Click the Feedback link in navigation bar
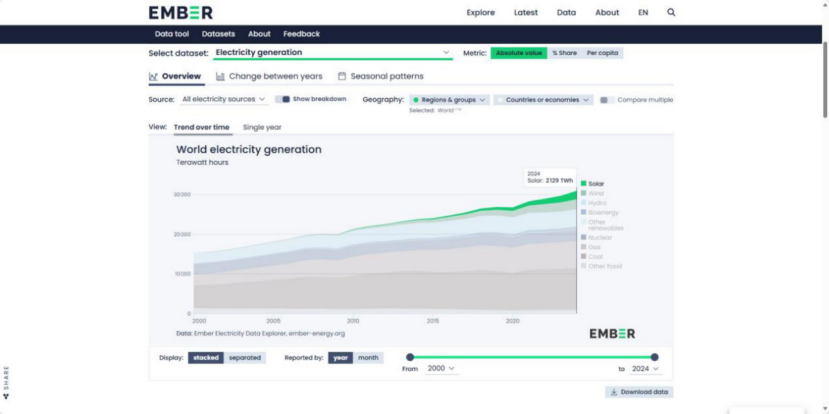The width and height of the screenshot is (829, 414). coord(301,34)
